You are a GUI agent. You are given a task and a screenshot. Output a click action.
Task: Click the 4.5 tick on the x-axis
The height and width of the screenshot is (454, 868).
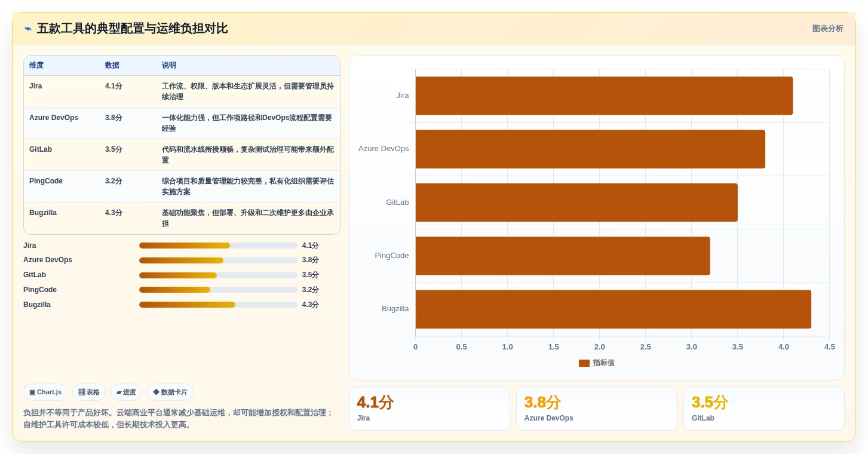pos(830,347)
